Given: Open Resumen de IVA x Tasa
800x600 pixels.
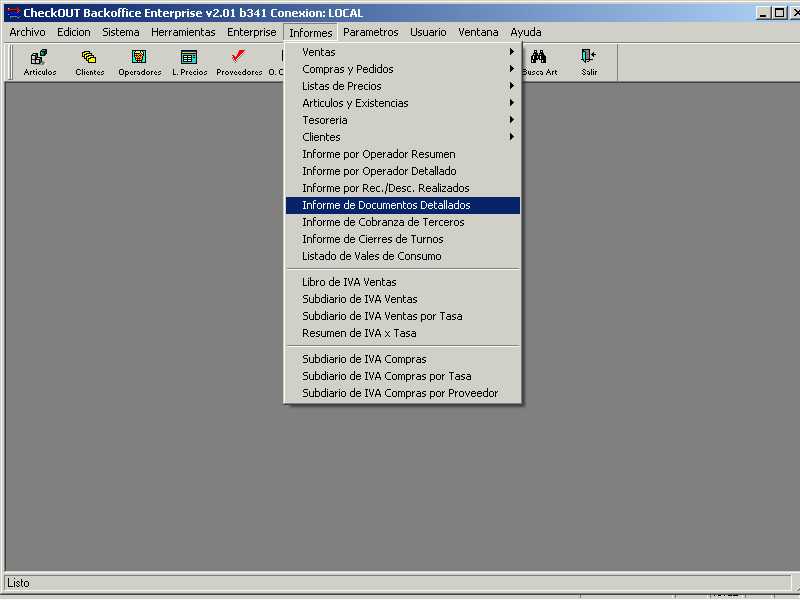Looking at the screenshot, I should click(x=403, y=333).
